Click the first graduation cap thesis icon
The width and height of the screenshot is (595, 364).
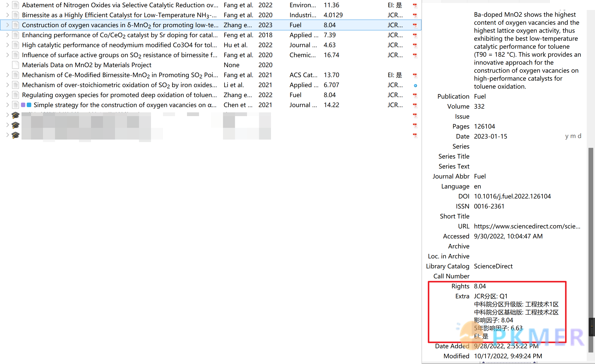15,115
